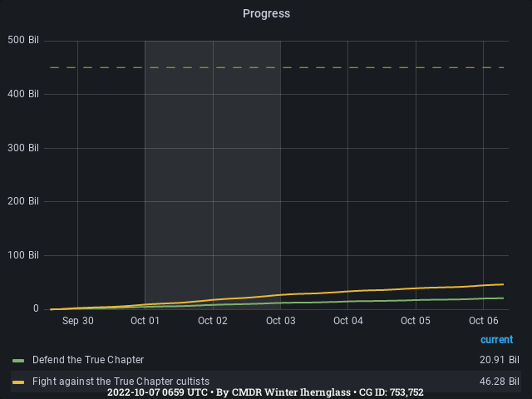532x399 pixels.
Task: Click the Oct 05 axis label
Action: (x=416, y=321)
